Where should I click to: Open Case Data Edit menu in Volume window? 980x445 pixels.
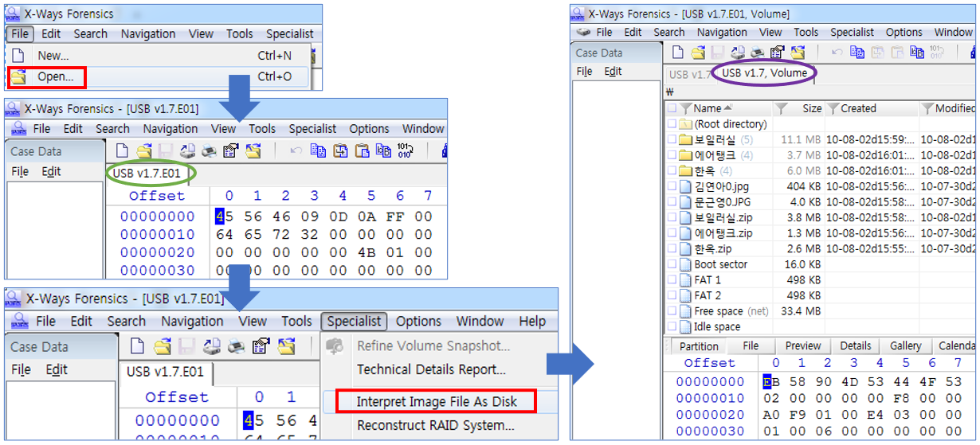[613, 71]
